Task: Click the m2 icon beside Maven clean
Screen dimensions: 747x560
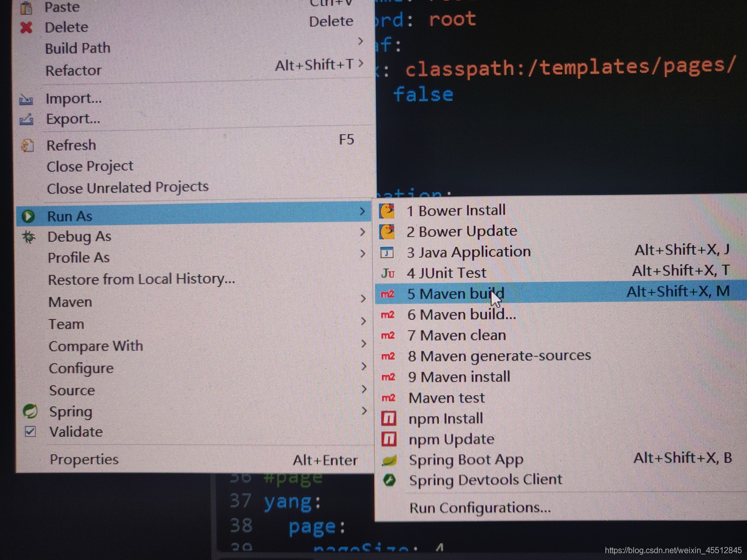Action: pyautogui.click(x=388, y=335)
